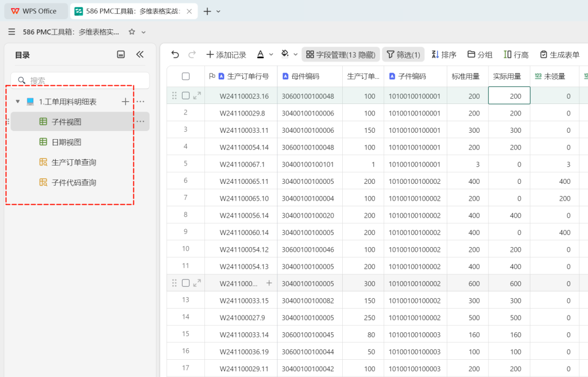
Task: Click the undo arrow icon
Action: pos(175,55)
